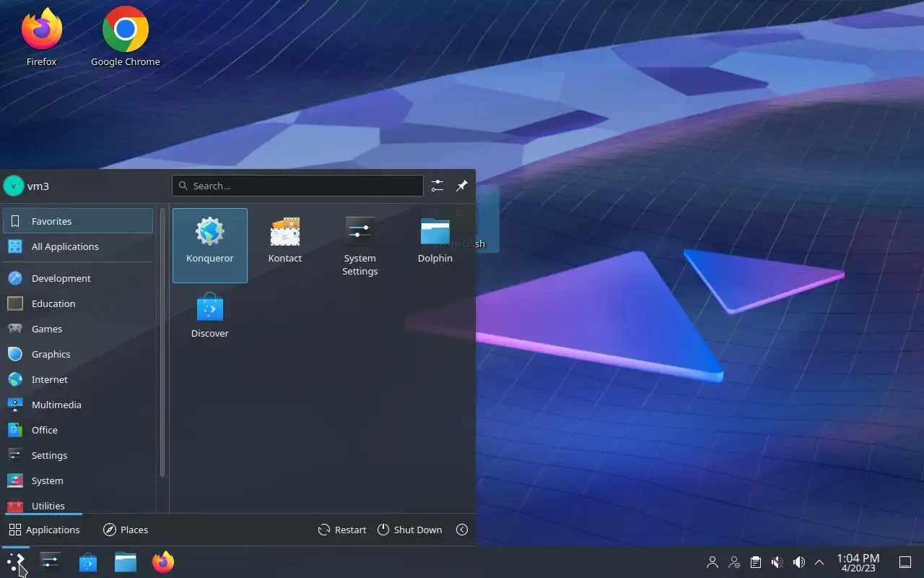Image resolution: width=924 pixels, height=578 pixels.
Task: Select All Applications category
Action: point(78,246)
